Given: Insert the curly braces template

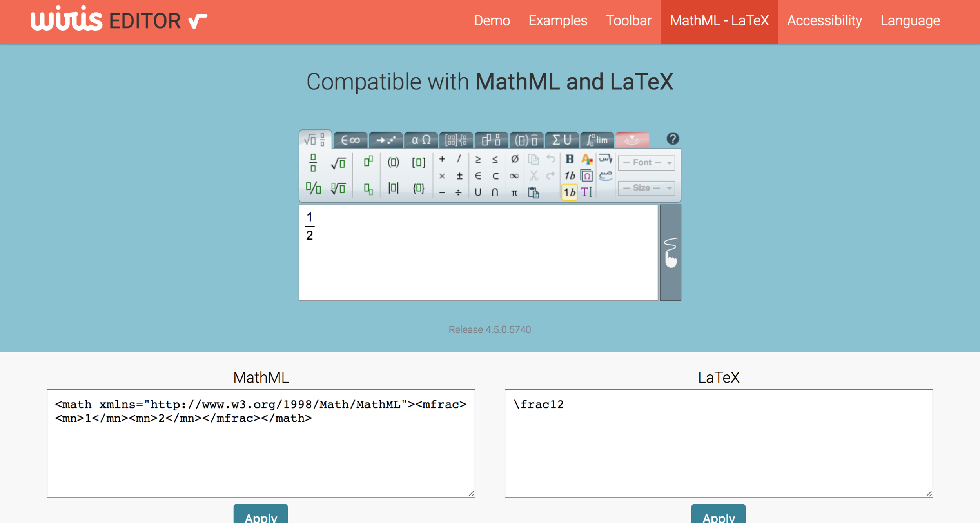Looking at the screenshot, I should [x=418, y=188].
